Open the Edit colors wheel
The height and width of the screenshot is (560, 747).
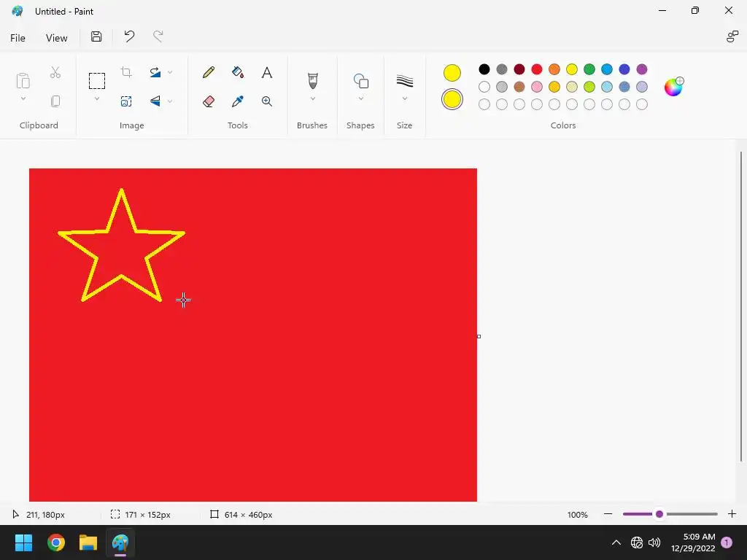coord(673,87)
